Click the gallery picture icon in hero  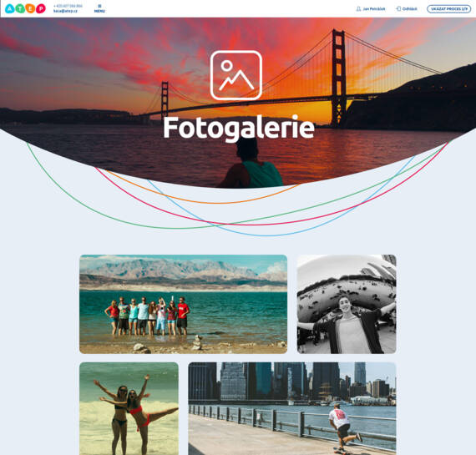pos(235,75)
